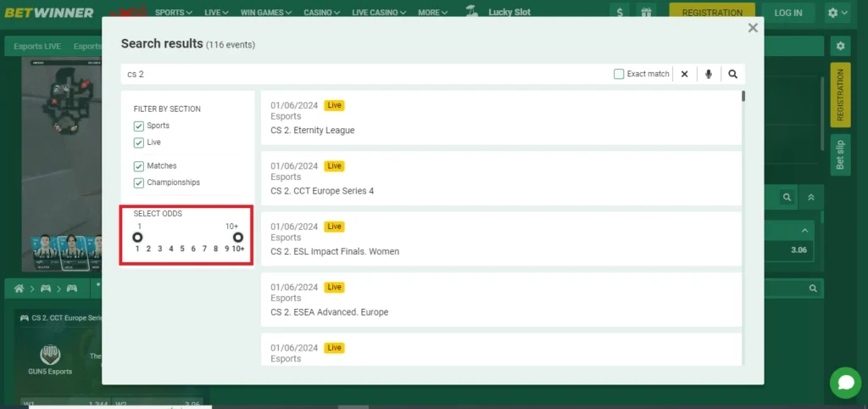
Task: Click the magnifier icon beside collapse arrows
Action: (787, 198)
